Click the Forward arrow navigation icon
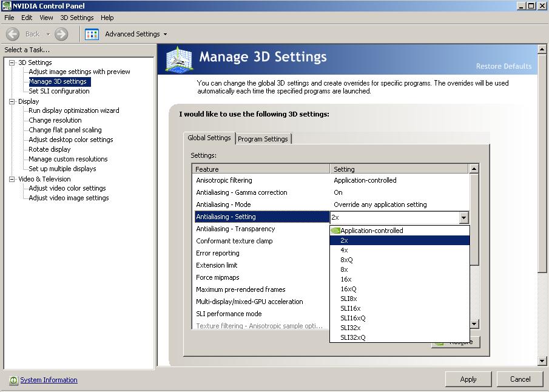Viewport: 549px width, 392px height. coord(61,34)
